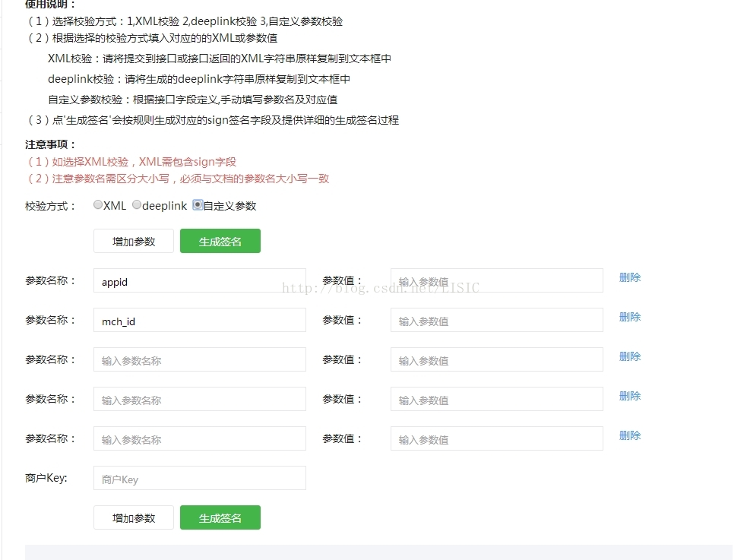Click the 使用说明： heading
This screenshot has height=560, width=747.
pyautogui.click(x=50, y=5)
